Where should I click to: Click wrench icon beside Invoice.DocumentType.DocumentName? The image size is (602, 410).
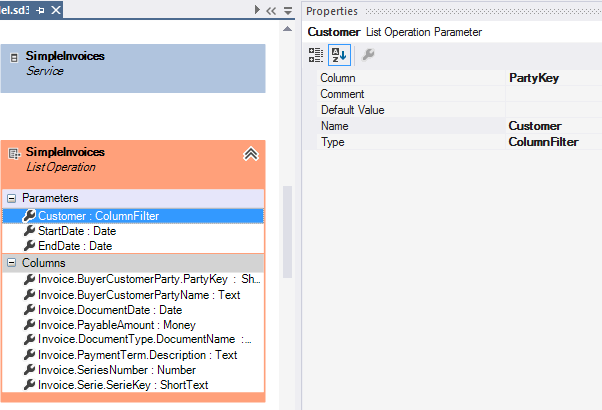[30, 339]
